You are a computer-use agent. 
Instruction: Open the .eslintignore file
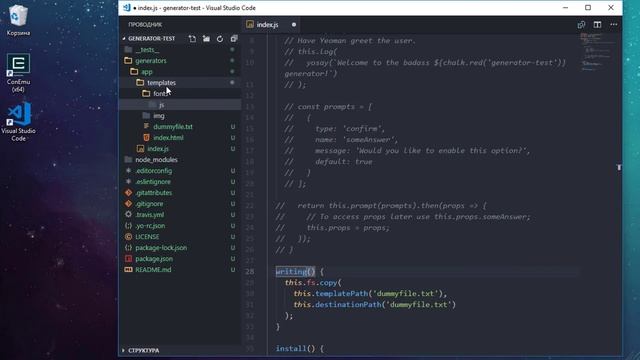153,182
